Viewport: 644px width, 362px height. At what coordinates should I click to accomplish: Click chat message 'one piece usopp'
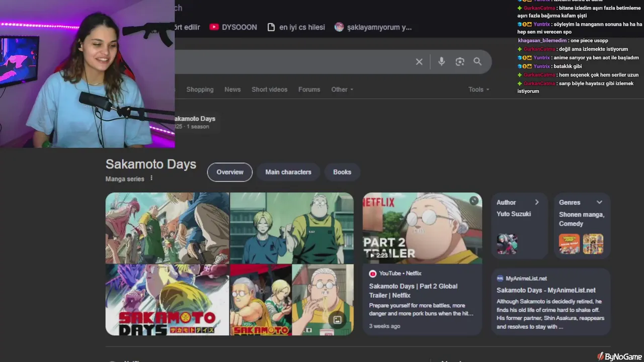tap(589, 41)
